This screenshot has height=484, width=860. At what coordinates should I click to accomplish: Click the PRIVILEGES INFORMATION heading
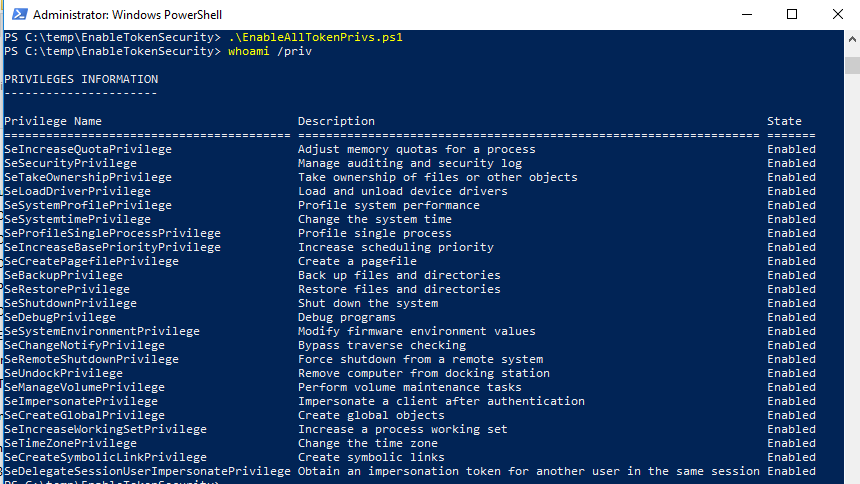81,79
